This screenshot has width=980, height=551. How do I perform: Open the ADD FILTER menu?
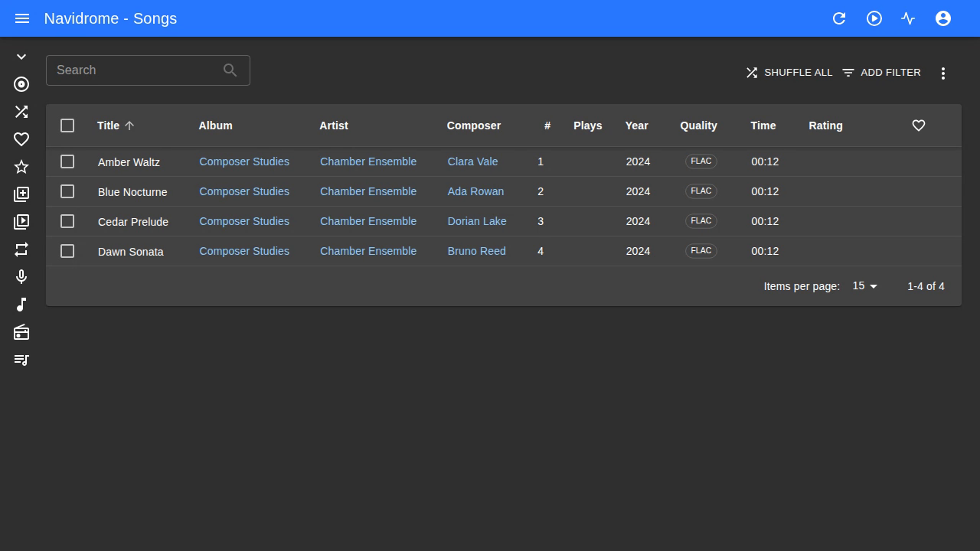[882, 73]
